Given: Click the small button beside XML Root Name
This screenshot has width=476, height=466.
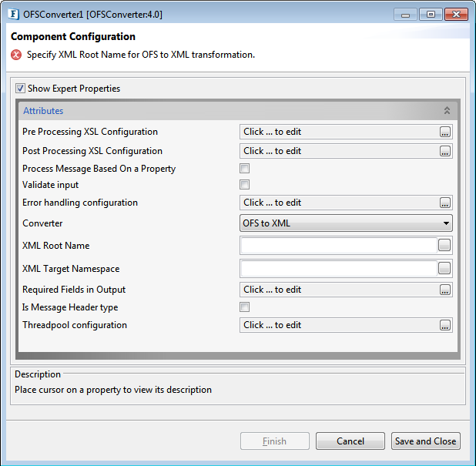Looking at the screenshot, I should click(x=444, y=245).
